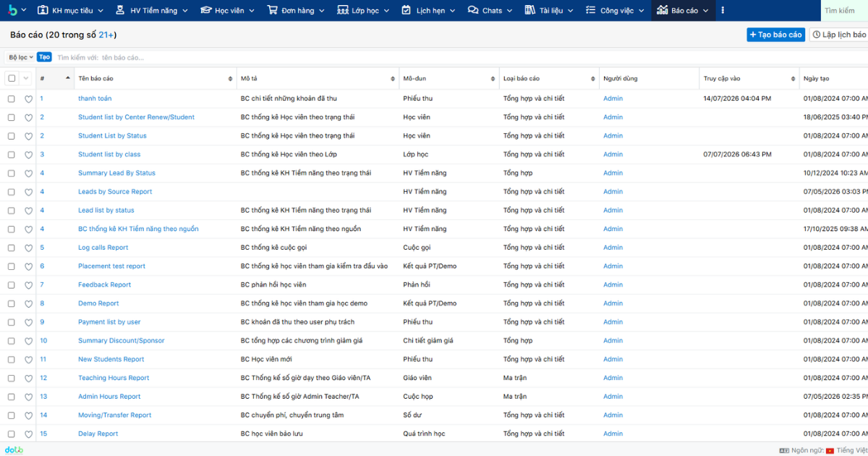Click heart icon for Feedback Report row
The width and height of the screenshot is (868, 456).
tap(29, 285)
